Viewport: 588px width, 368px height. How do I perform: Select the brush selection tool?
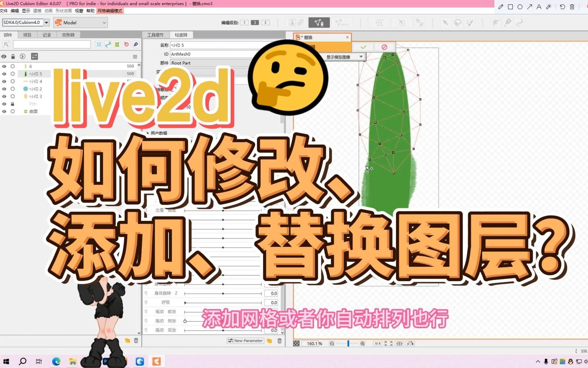[470, 22]
